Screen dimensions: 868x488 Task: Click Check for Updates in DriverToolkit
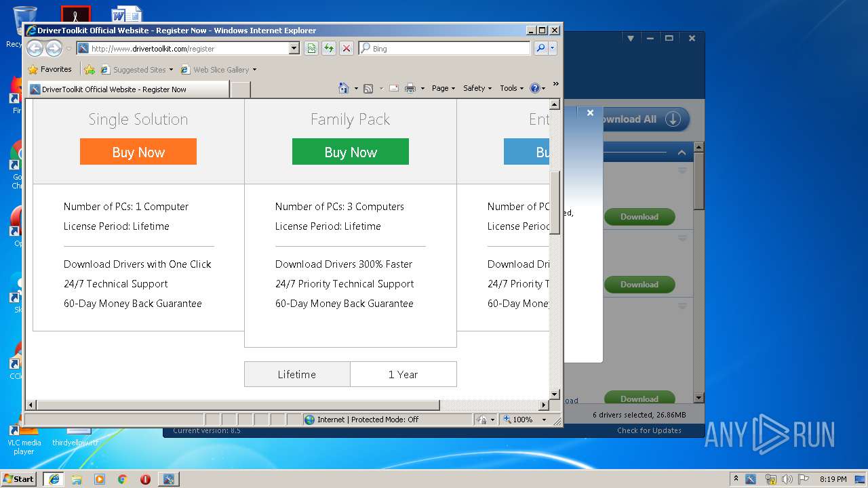tap(649, 430)
